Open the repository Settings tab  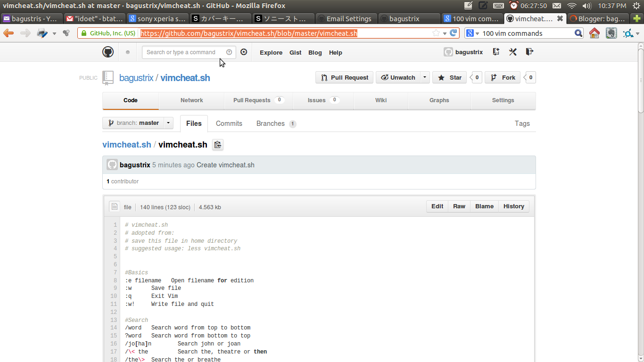[503, 100]
